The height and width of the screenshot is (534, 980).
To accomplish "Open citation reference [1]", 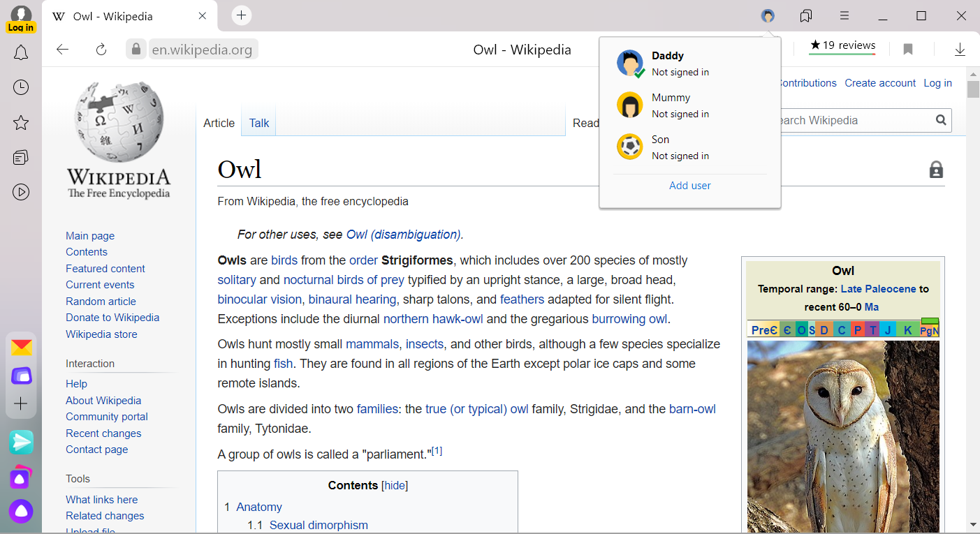I will 437,451.
